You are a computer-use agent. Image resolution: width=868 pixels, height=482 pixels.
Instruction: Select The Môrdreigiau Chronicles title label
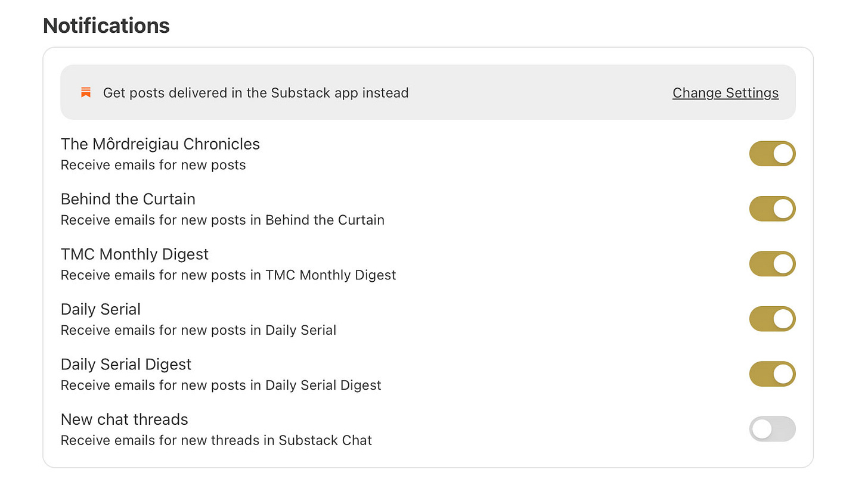[x=160, y=144]
